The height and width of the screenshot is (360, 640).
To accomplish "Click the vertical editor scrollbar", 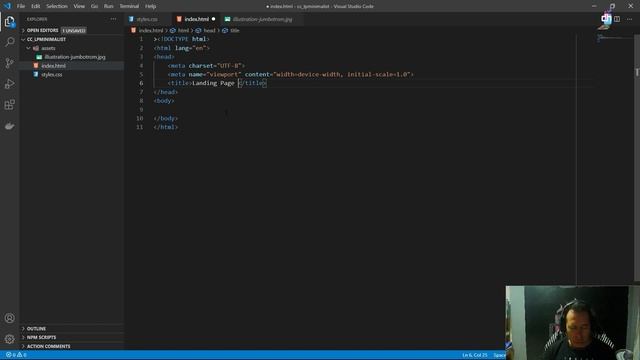I will [x=637, y=157].
